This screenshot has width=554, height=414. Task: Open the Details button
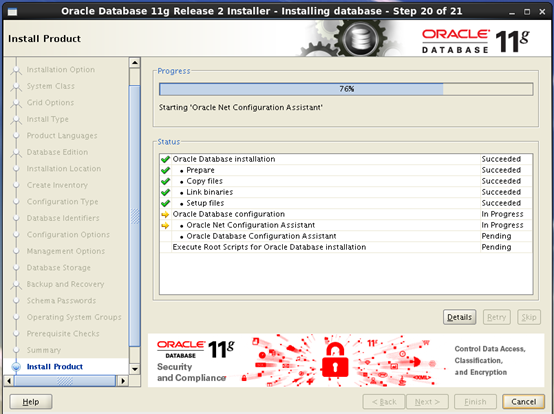coord(459,317)
